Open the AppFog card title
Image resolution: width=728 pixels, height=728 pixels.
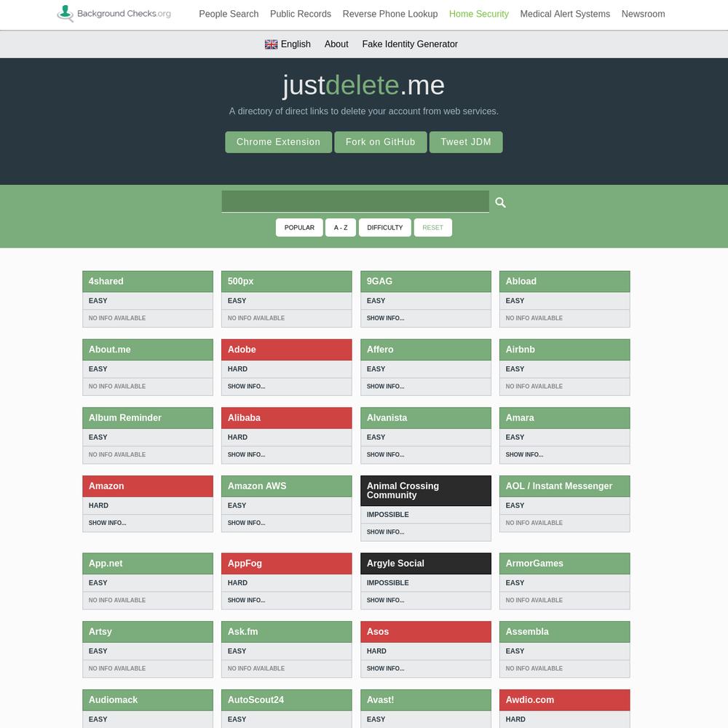[286, 563]
